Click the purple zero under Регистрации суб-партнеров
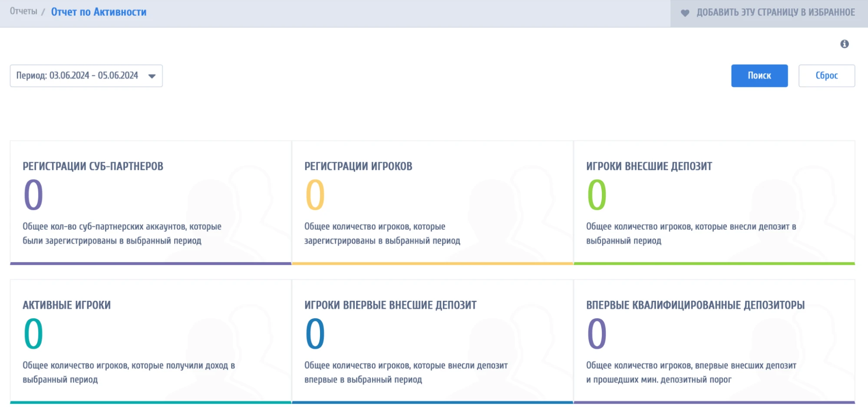868x412 pixels. 33,195
